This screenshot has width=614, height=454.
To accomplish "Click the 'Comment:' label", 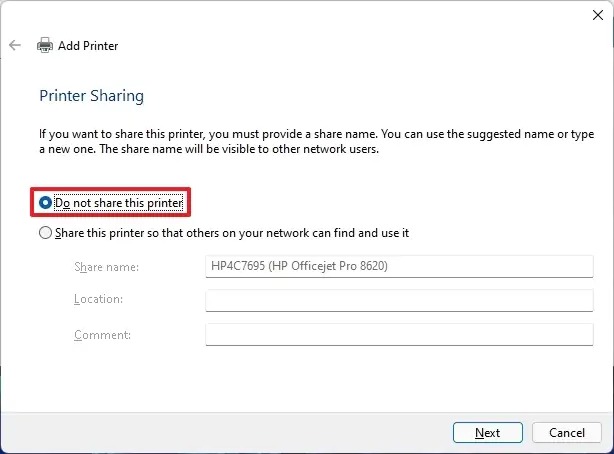I will (x=102, y=334).
